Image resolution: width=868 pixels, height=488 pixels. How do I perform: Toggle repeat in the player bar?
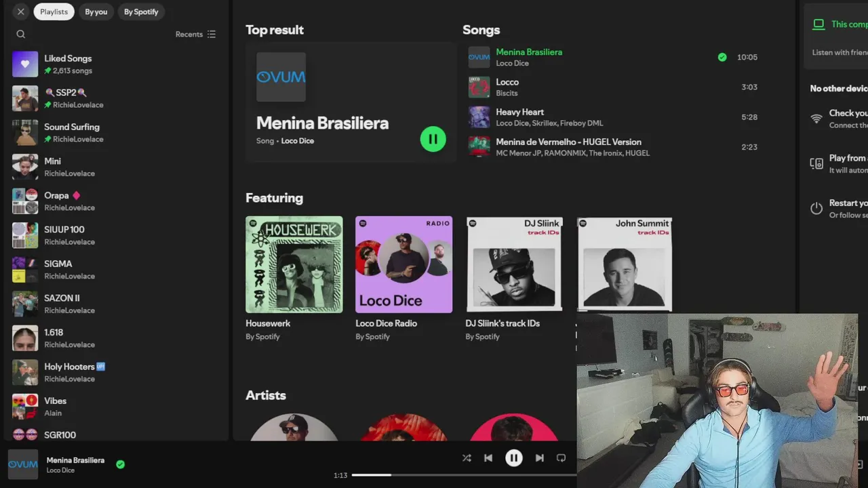tap(561, 458)
